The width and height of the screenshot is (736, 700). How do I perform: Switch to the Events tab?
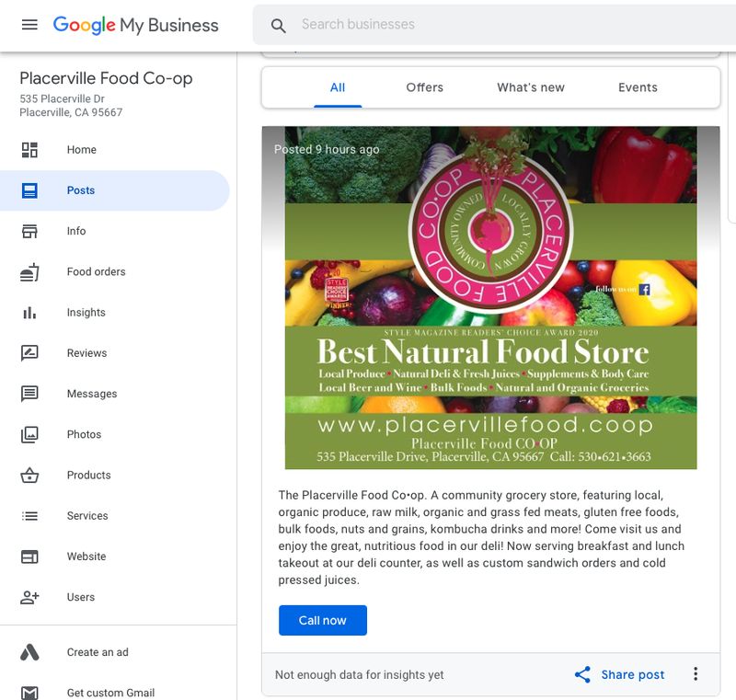638,87
